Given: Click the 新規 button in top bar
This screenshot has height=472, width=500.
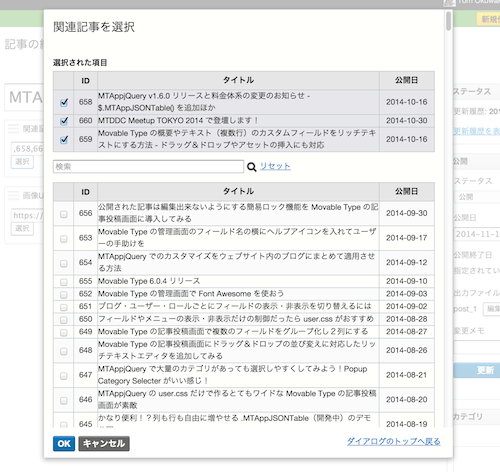Looking at the screenshot, I should click(489, 19).
